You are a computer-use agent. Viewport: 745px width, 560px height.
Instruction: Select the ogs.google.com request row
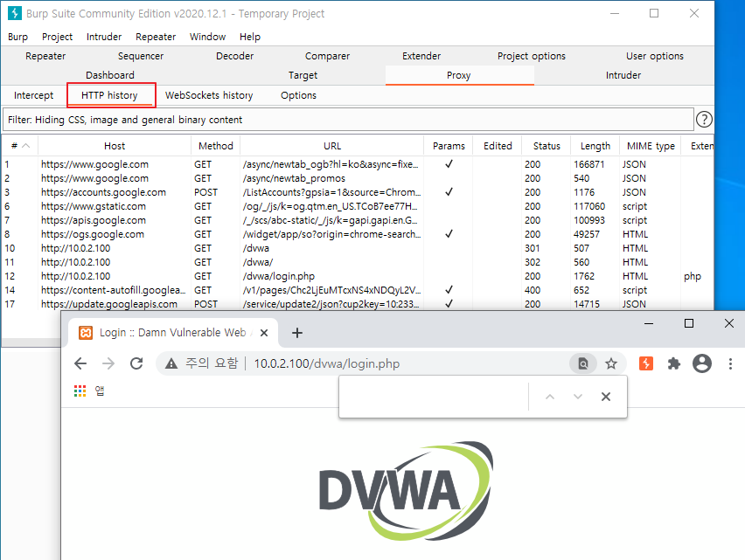(358, 234)
